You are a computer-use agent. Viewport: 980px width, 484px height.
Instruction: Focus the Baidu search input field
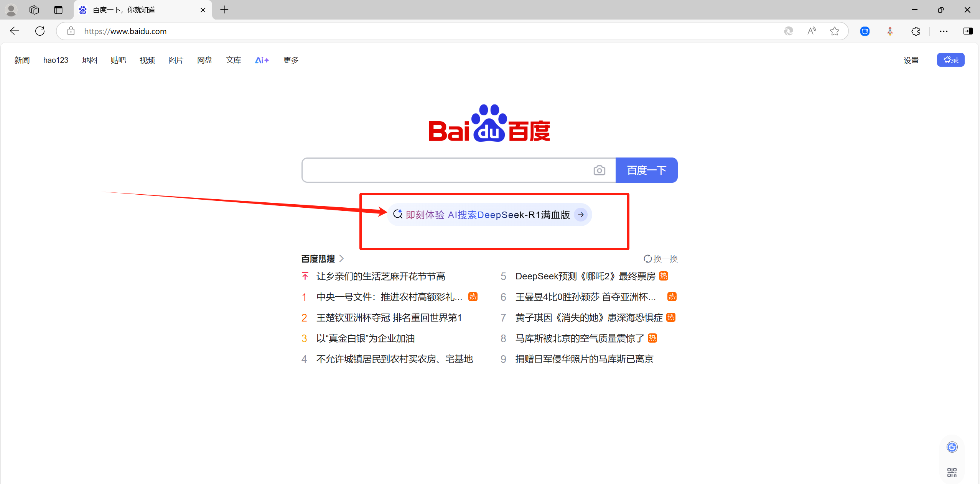(x=445, y=170)
